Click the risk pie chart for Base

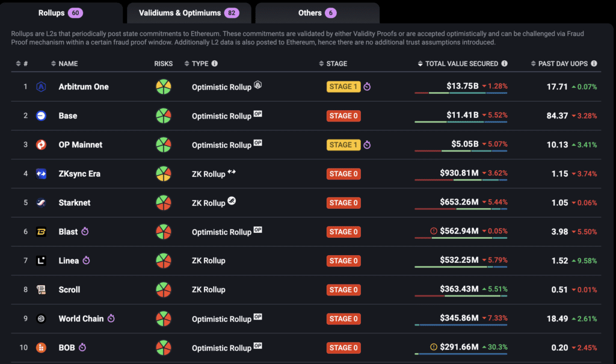(x=163, y=116)
